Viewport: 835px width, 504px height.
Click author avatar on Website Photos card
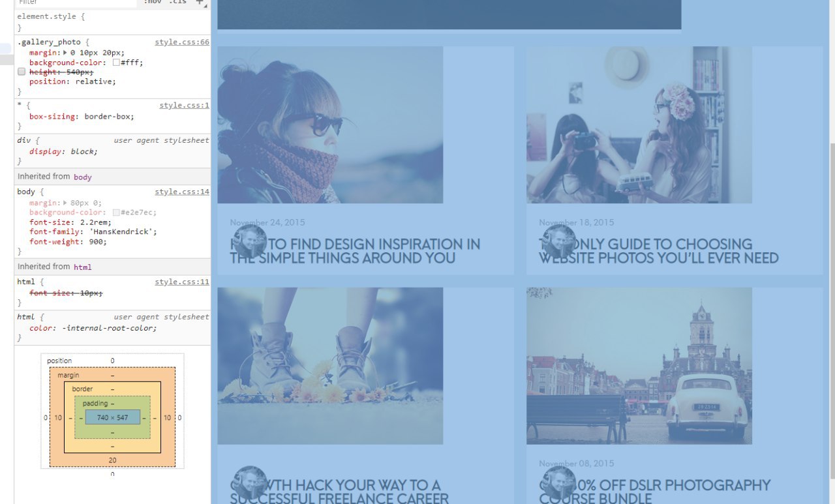558,242
